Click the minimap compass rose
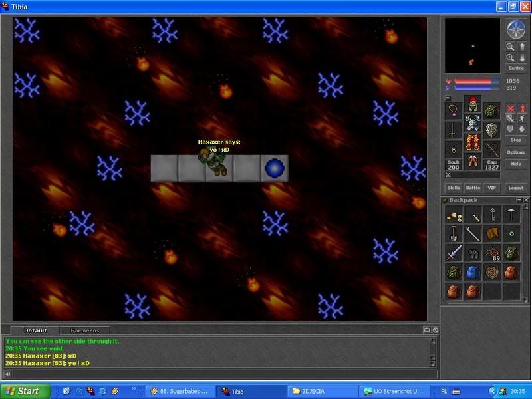The height and width of the screenshot is (399, 532). [x=516, y=29]
